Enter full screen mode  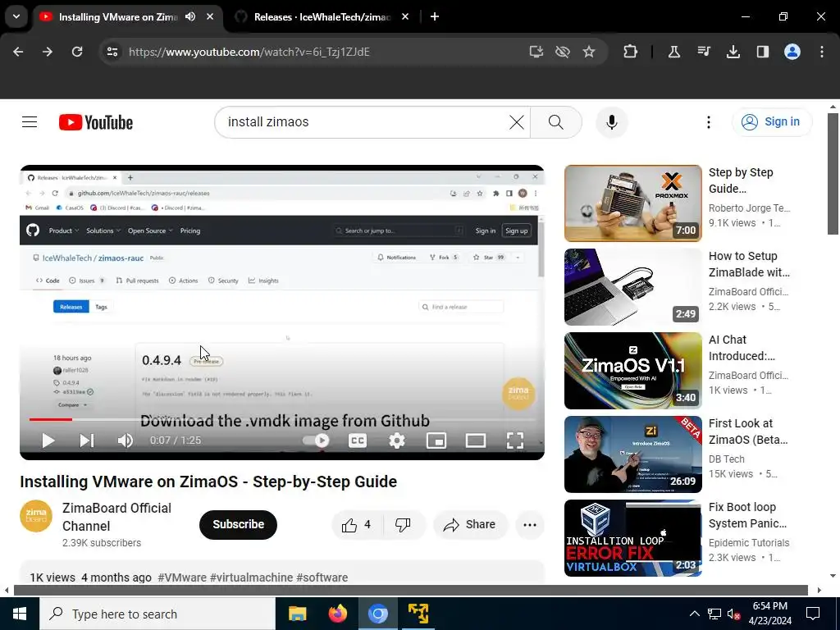[515, 441]
